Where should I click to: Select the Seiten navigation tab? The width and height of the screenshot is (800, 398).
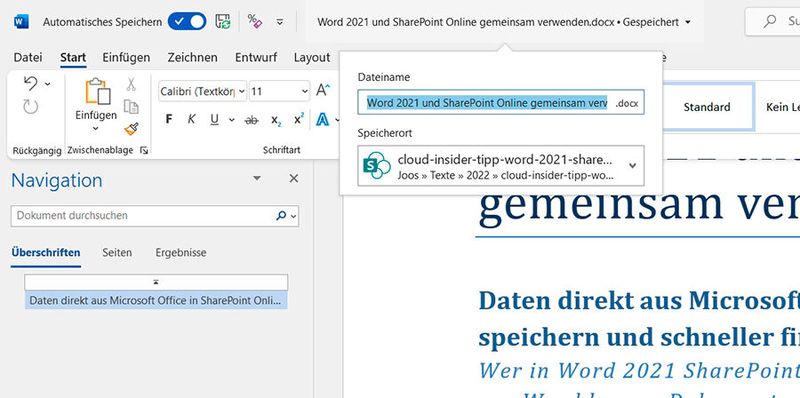[x=117, y=253]
